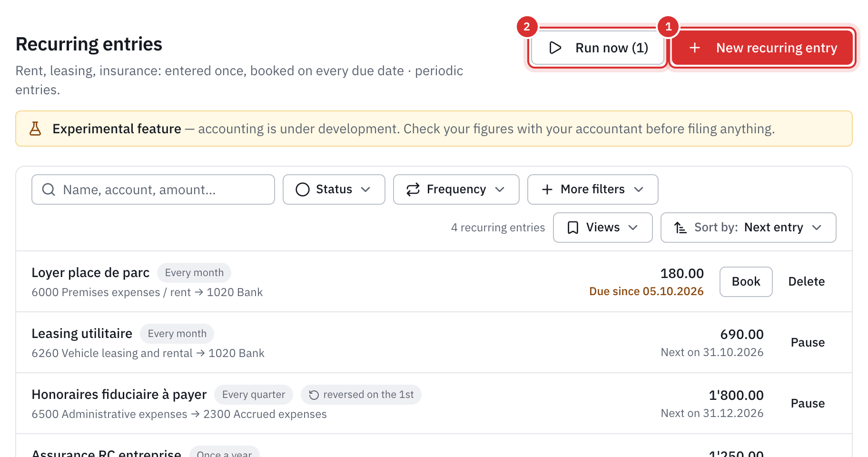Click the play icon in Run now
The width and height of the screenshot is (868, 457).
555,48
